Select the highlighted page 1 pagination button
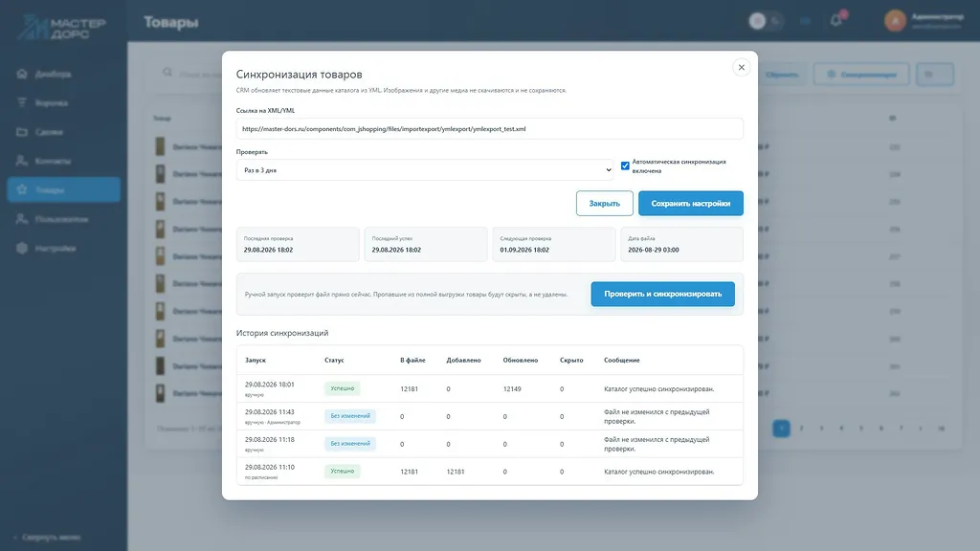This screenshot has height=551, width=980. point(781,429)
